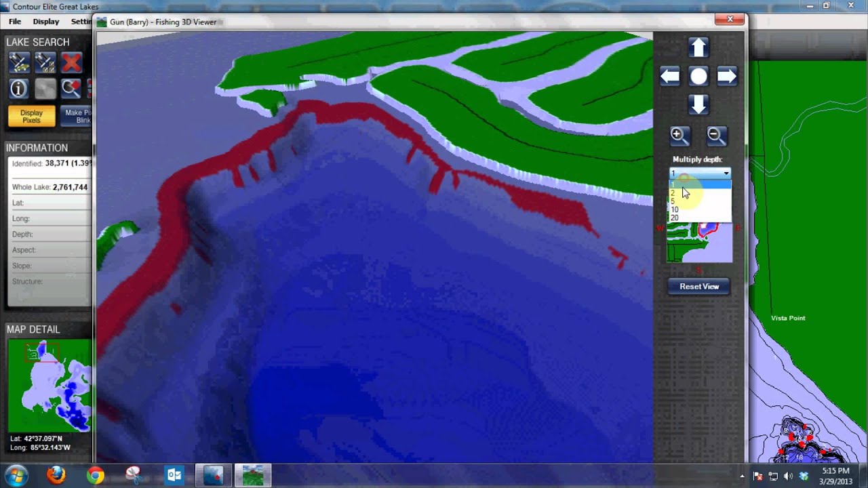
Task: Choose depth multiplier 2 from the list
Action: click(700, 192)
